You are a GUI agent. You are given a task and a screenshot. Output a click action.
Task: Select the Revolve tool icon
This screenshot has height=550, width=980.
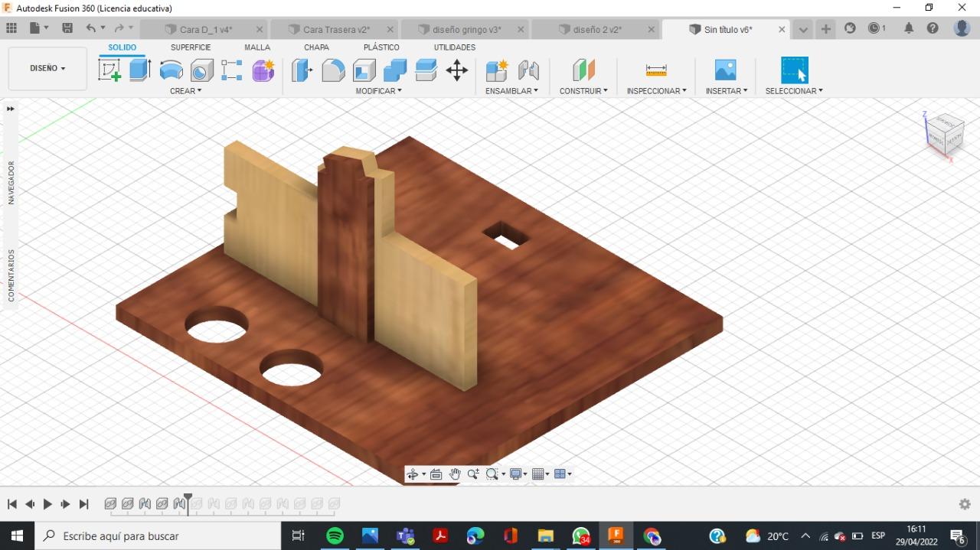tap(171, 71)
